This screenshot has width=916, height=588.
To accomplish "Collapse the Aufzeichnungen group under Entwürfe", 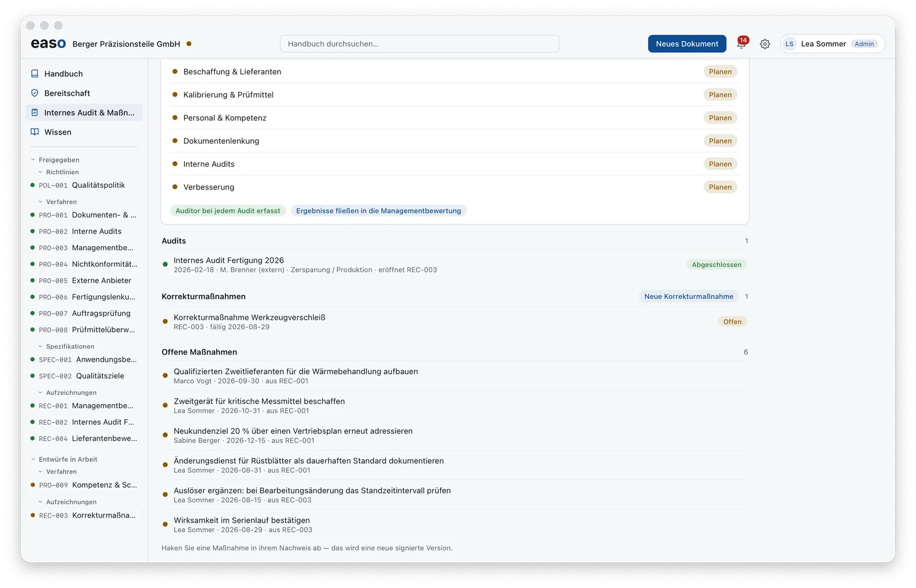I will pos(67,502).
